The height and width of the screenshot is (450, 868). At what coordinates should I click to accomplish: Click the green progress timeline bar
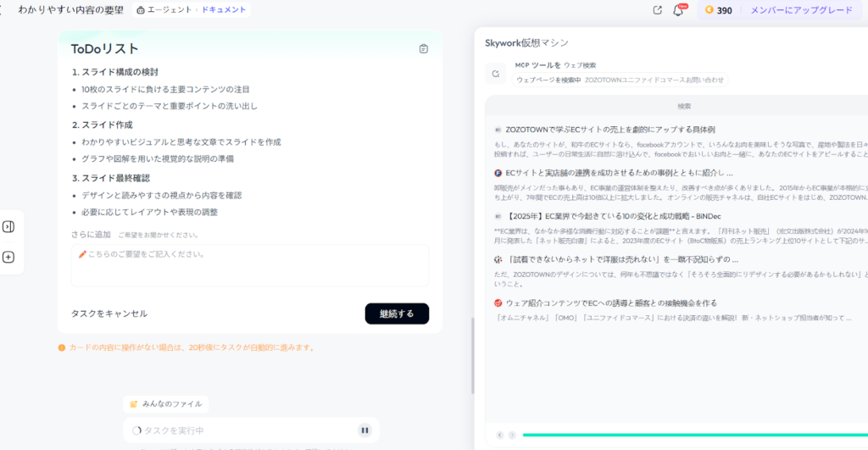pos(678,435)
